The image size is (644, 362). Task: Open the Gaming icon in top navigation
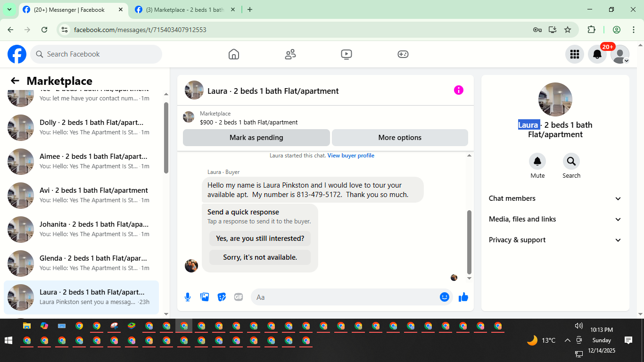pyautogui.click(x=403, y=54)
